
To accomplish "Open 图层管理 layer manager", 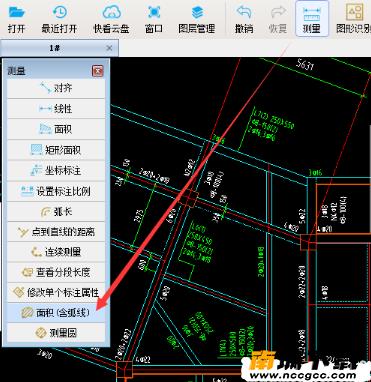I will click(x=197, y=18).
